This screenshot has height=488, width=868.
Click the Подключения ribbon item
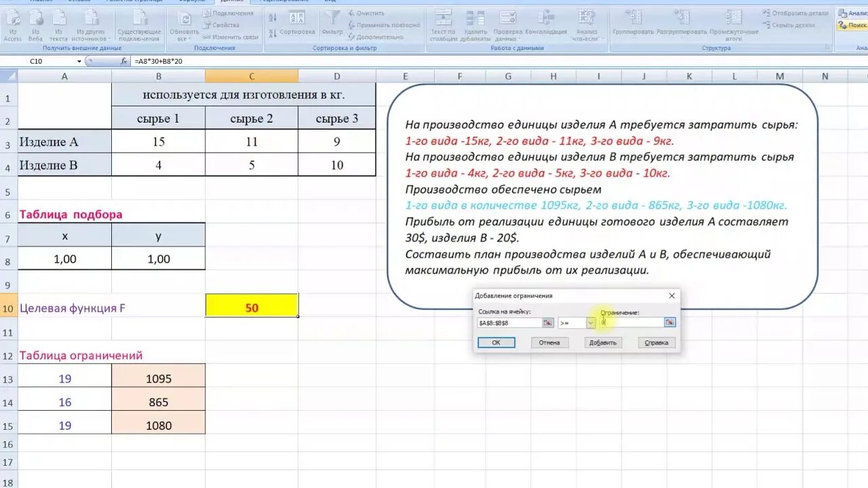click(228, 13)
